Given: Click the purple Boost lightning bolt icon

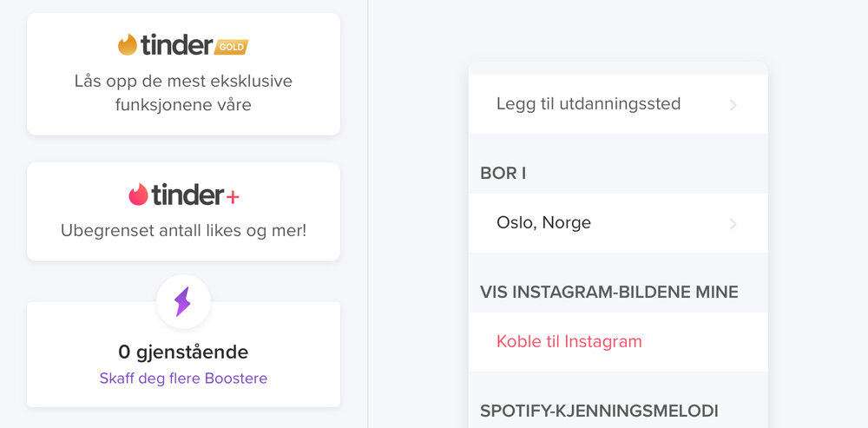Looking at the screenshot, I should coord(183,302).
